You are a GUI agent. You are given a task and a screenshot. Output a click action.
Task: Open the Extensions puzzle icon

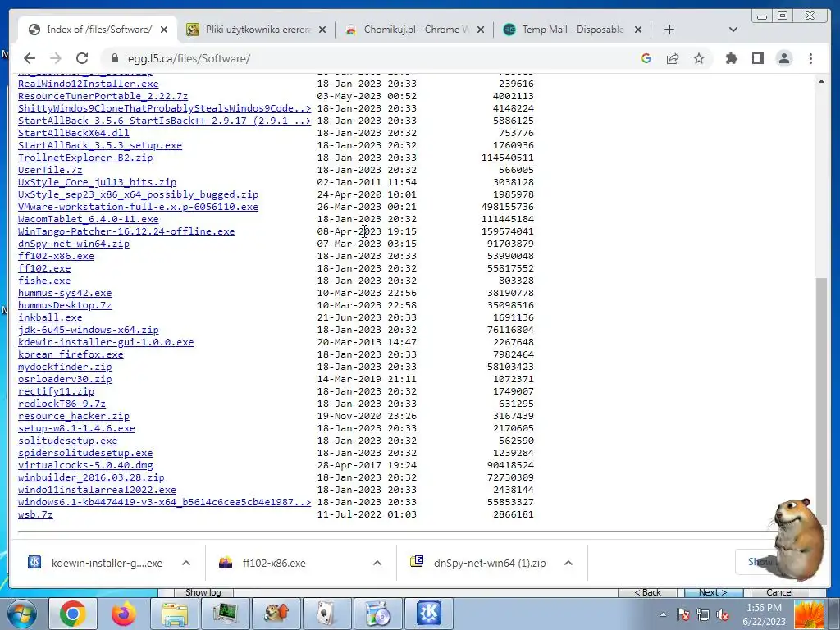click(x=731, y=58)
